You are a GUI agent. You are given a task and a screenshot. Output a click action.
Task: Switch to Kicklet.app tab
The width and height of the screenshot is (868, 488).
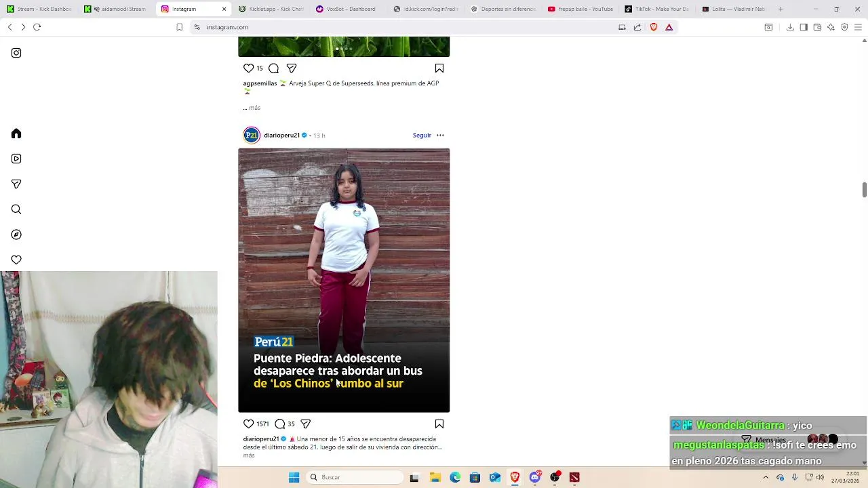point(271,9)
